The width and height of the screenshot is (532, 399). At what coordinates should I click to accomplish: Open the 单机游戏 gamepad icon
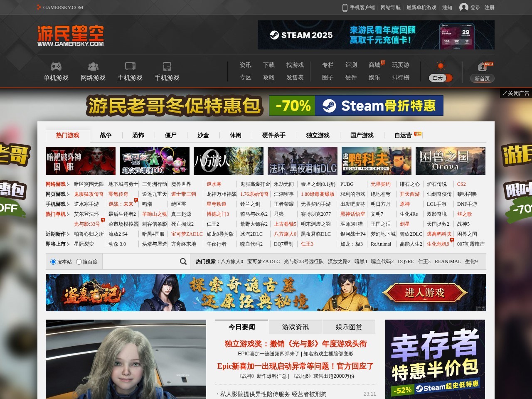(56, 66)
